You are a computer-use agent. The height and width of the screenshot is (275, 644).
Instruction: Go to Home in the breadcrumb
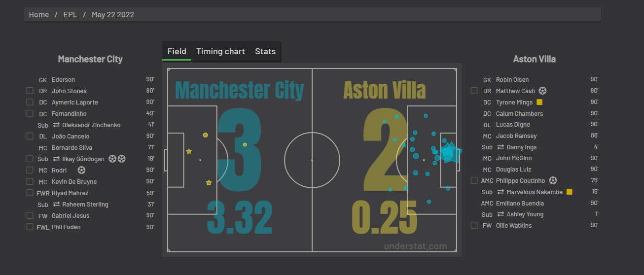[x=39, y=15]
